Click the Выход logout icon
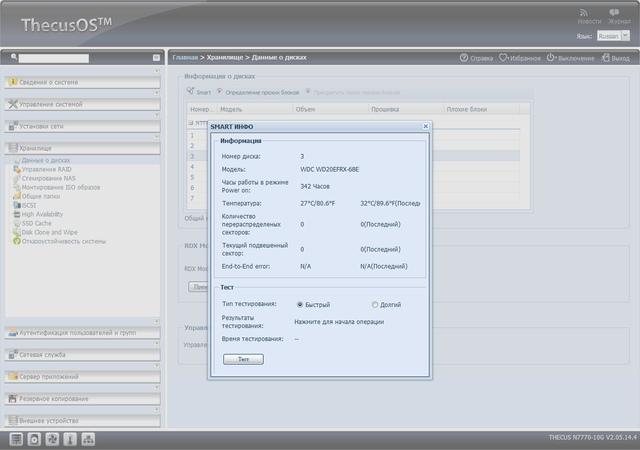 605,58
